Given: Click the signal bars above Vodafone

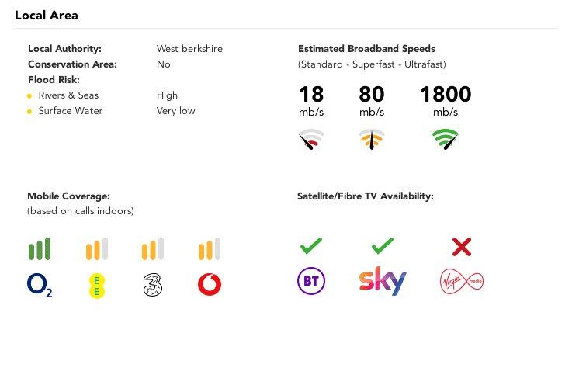Looking at the screenshot, I should [210, 248].
